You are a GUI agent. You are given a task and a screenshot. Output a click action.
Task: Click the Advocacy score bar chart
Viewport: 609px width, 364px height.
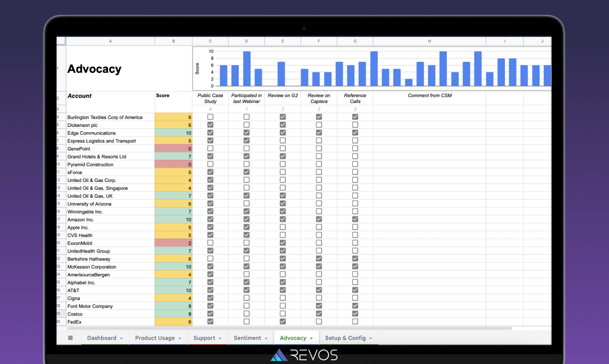coord(372,68)
